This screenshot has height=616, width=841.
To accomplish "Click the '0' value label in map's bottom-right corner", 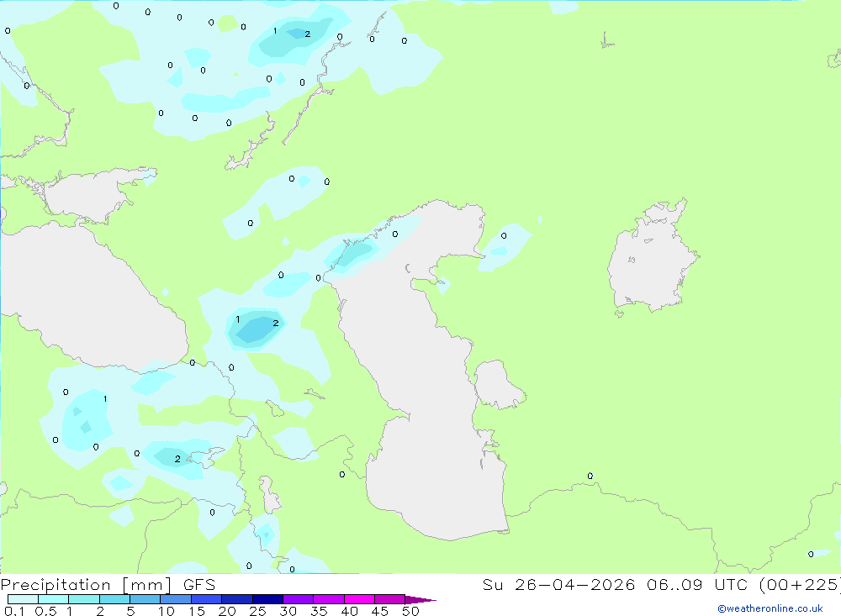I will click(811, 555).
